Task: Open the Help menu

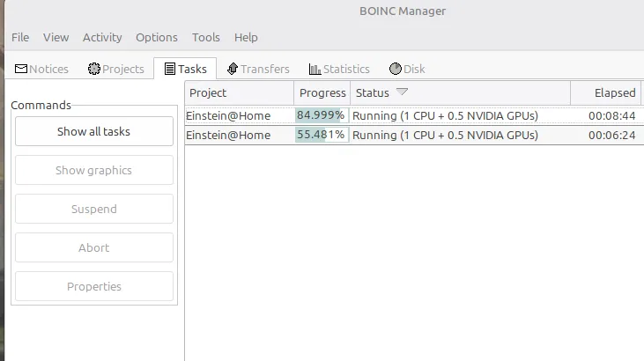Action: point(246,37)
